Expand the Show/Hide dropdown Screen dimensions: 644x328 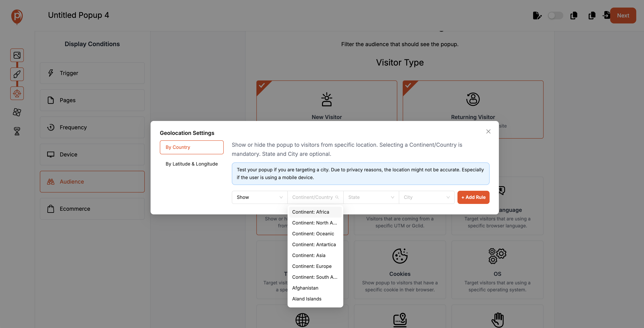point(259,197)
